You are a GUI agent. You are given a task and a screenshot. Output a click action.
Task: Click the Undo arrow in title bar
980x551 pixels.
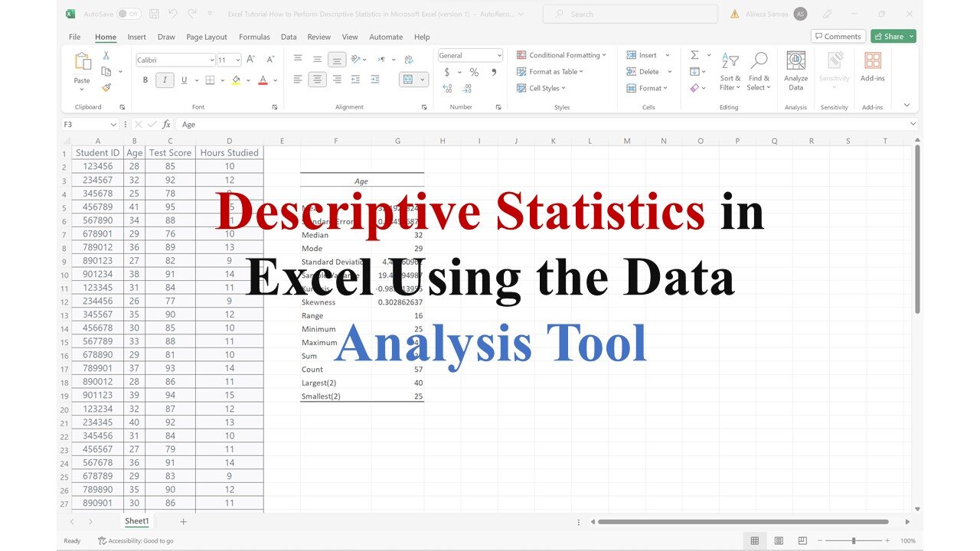click(x=173, y=14)
